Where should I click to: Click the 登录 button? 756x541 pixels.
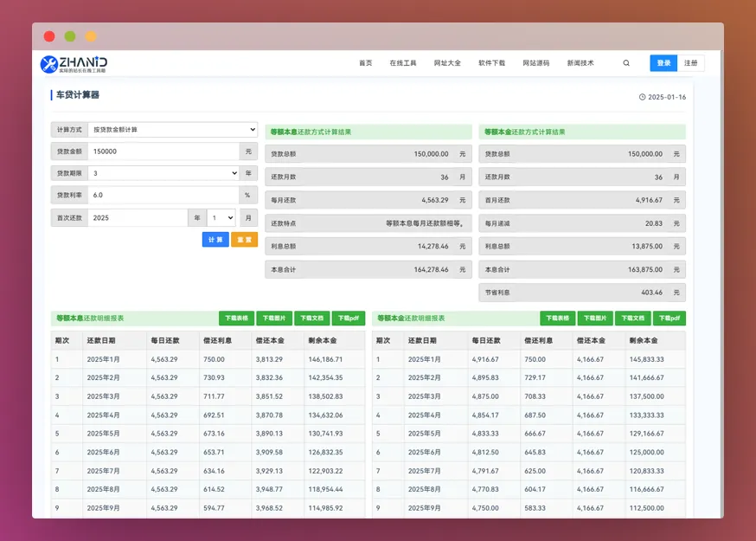tap(663, 62)
